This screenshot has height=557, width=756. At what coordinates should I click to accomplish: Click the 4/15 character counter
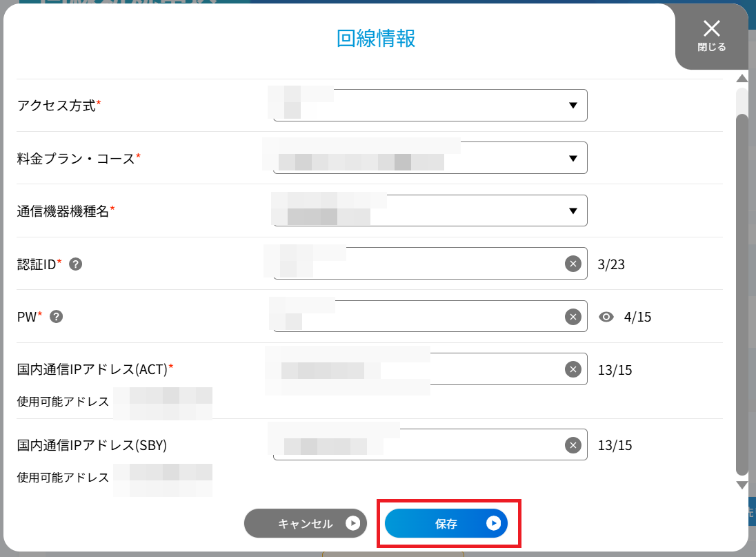(x=637, y=317)
